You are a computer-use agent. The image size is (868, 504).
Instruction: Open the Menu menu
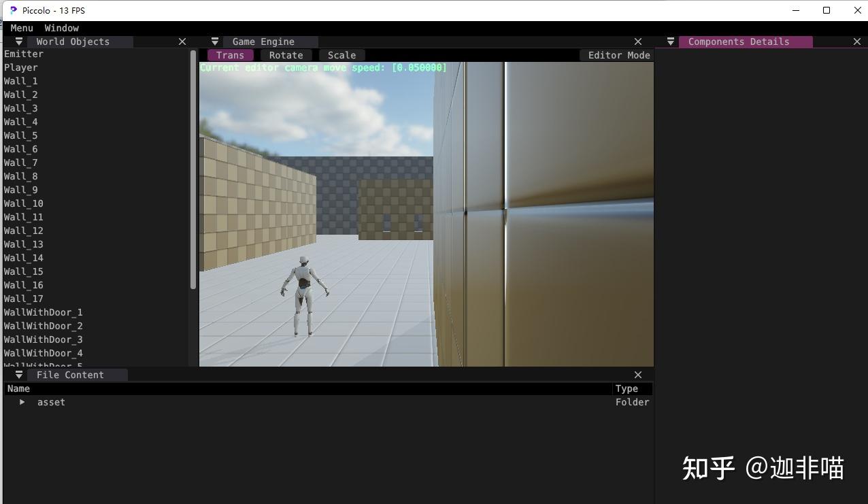click(x=22, y=28)
